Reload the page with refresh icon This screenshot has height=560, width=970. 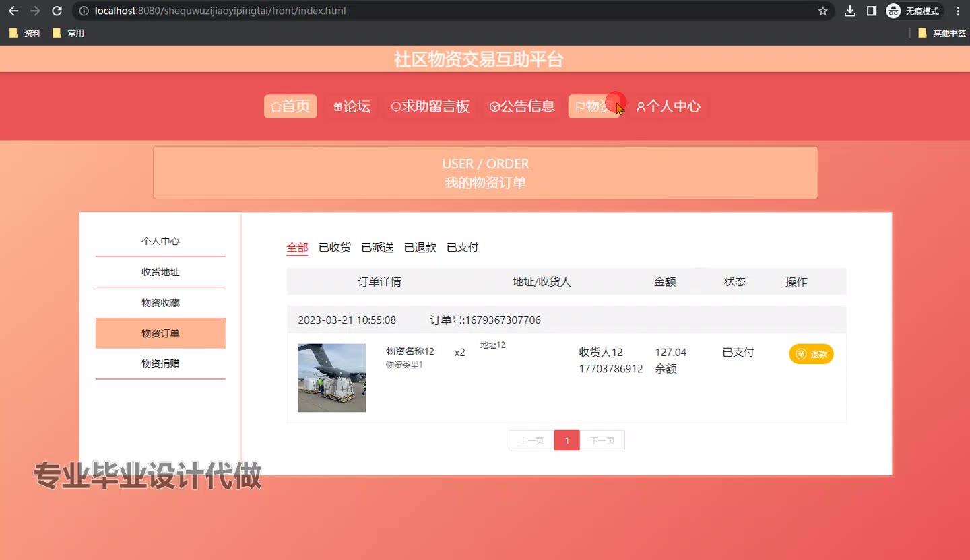click(57, 11)
